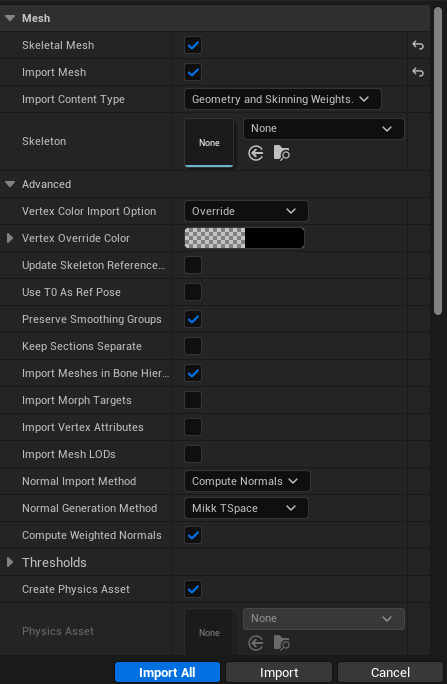
Task: Click the Skeleton asset thumbnail
Action: tap(209, 143)
